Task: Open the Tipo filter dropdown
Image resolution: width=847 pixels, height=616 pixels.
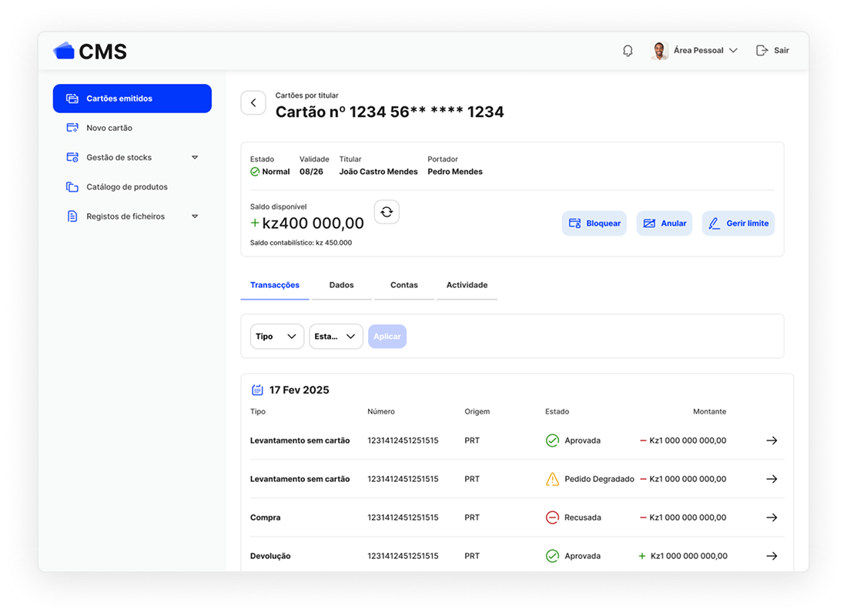Action: click(276, 336)
